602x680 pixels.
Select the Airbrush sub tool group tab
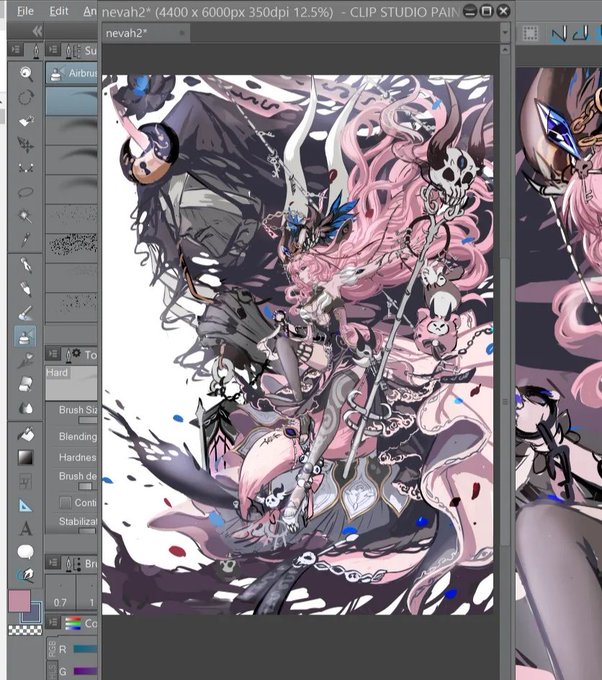coord(72,73)
